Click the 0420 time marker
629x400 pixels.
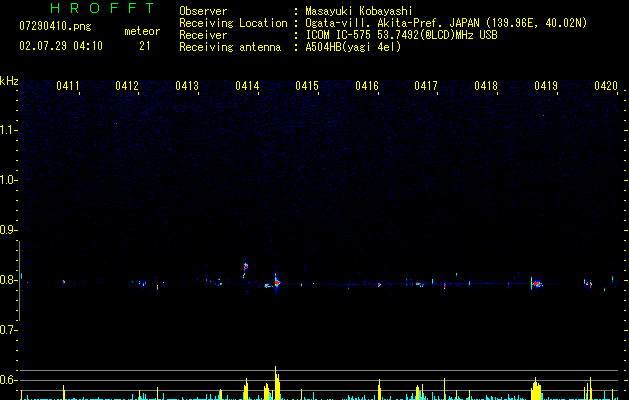[x=606, y=86]
